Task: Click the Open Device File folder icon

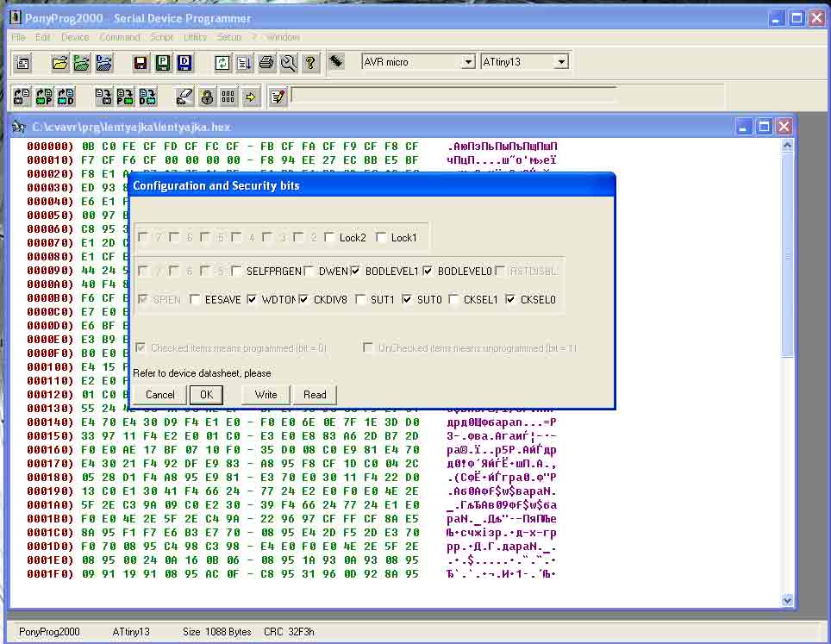Action: 59,62
